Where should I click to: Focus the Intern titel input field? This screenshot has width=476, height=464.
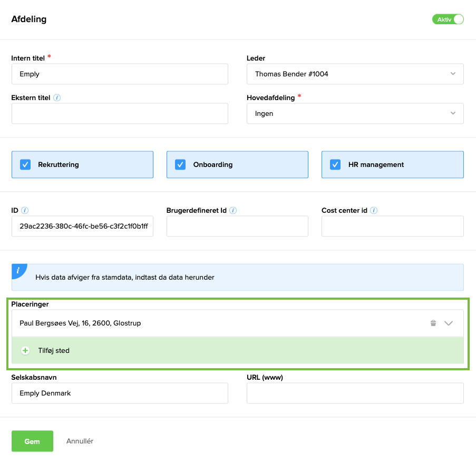[120, 74]
